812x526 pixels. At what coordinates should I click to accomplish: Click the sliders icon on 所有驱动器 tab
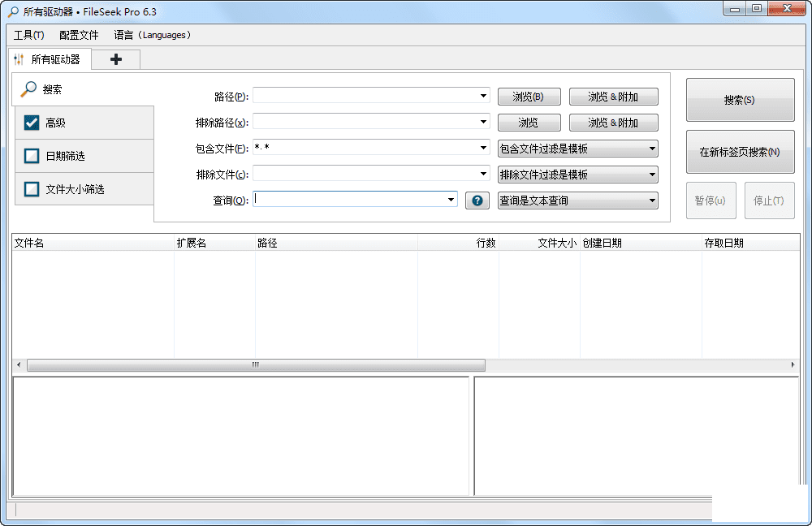pyautogui.click(x=19, y=59)
